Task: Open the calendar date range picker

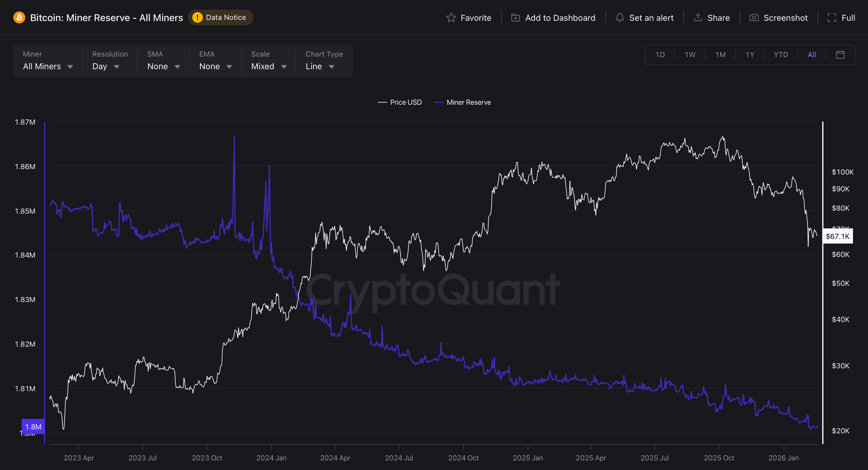Action: 840,54
